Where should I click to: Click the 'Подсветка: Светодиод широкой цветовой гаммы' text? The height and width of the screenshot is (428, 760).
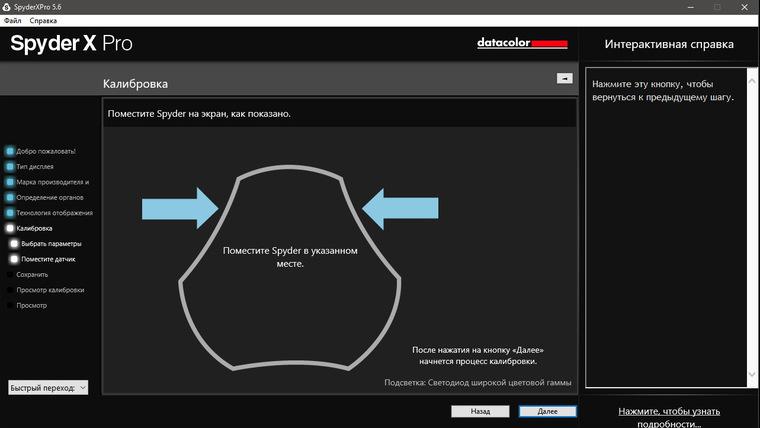tap(477, 382)
